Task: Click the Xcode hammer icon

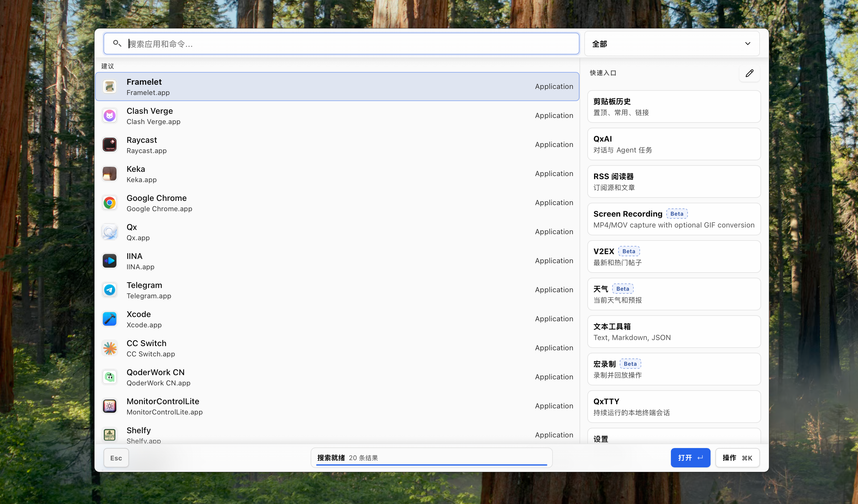Action: pyautogui.click(x=110, y=319)
